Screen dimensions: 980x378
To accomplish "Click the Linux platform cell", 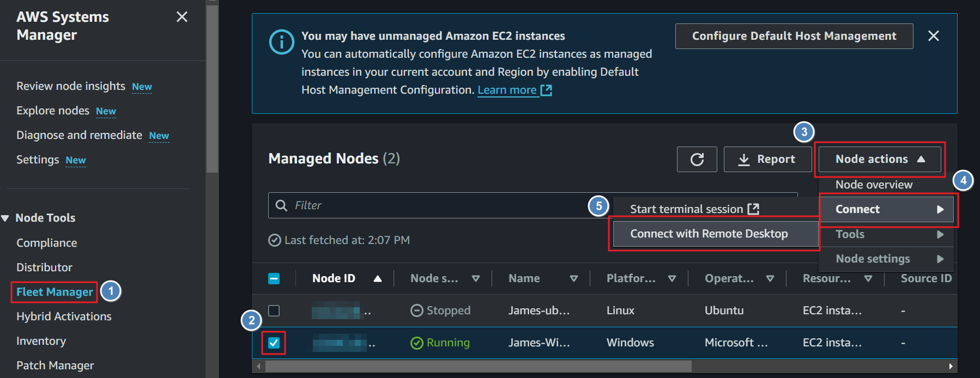I will click(x=620, y=310).
